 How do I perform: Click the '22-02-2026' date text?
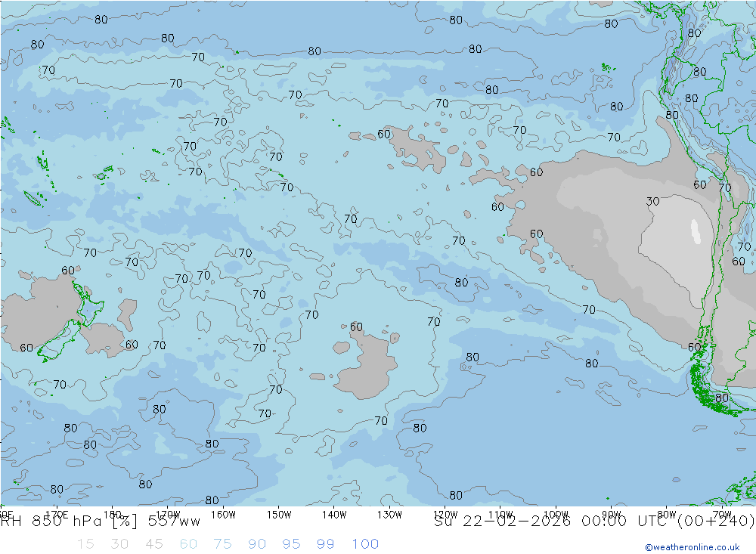516,522
